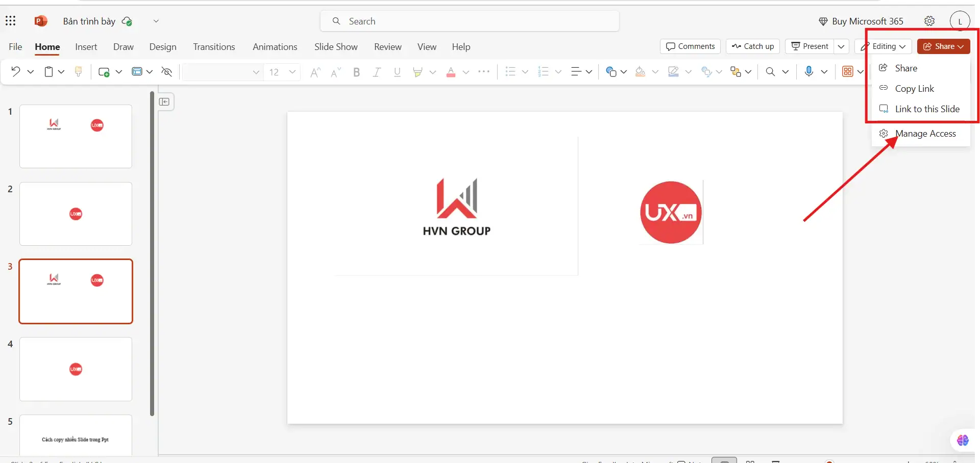
Task: Open Find with the magnifier icon
Action: click(x=771, y=71)
